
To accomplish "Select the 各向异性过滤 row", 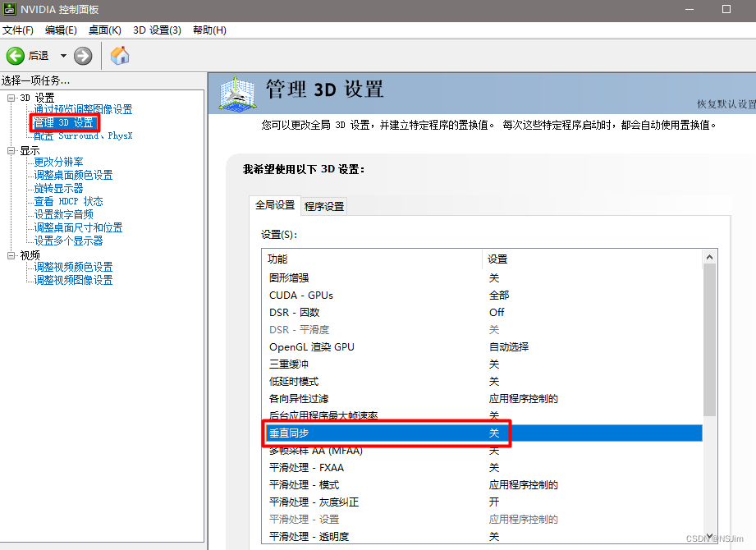I will [x=482, y=399].
